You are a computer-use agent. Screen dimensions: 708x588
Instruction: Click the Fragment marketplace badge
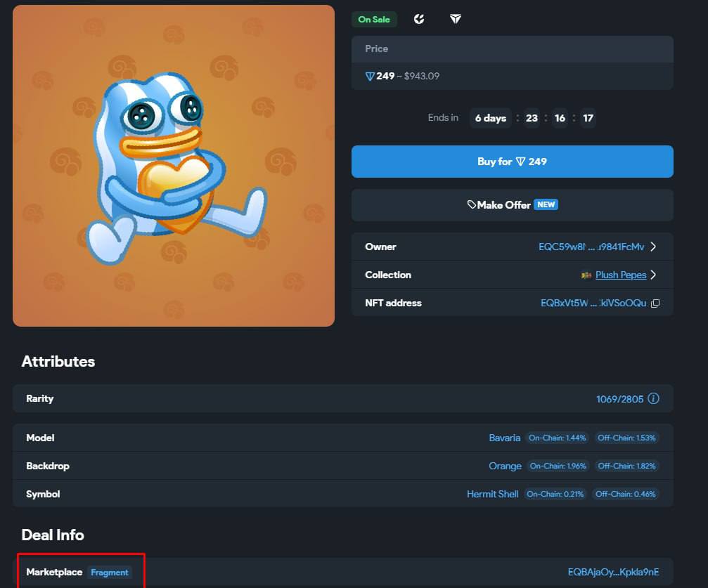(109, 573)
